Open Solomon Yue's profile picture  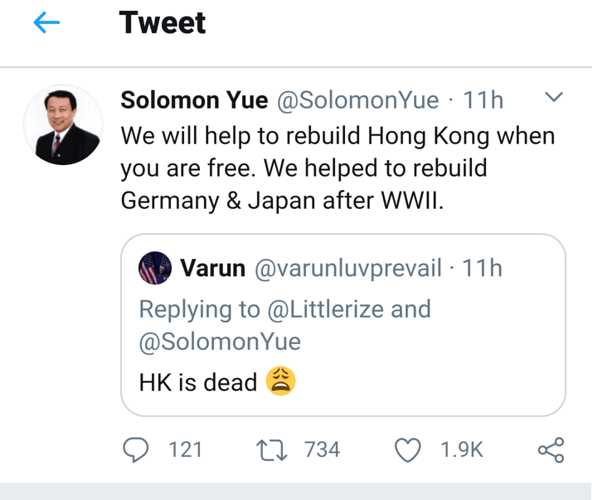click(x=63, y=125)
